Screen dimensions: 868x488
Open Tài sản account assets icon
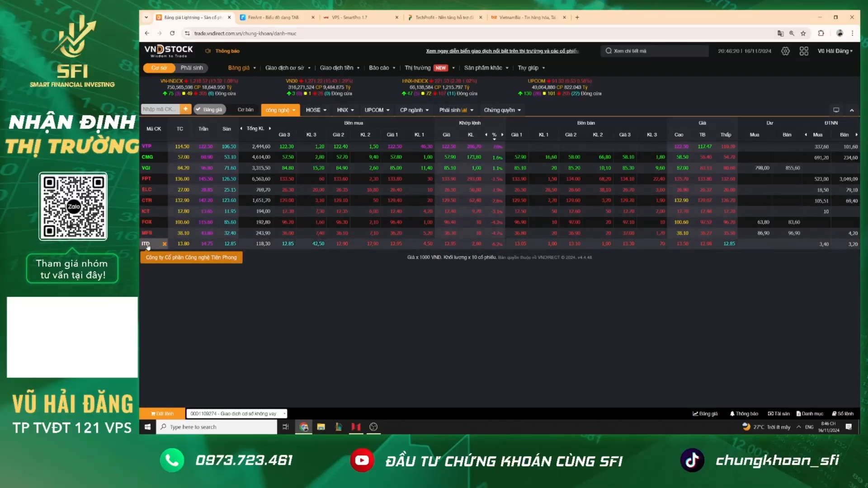point(778,413)
